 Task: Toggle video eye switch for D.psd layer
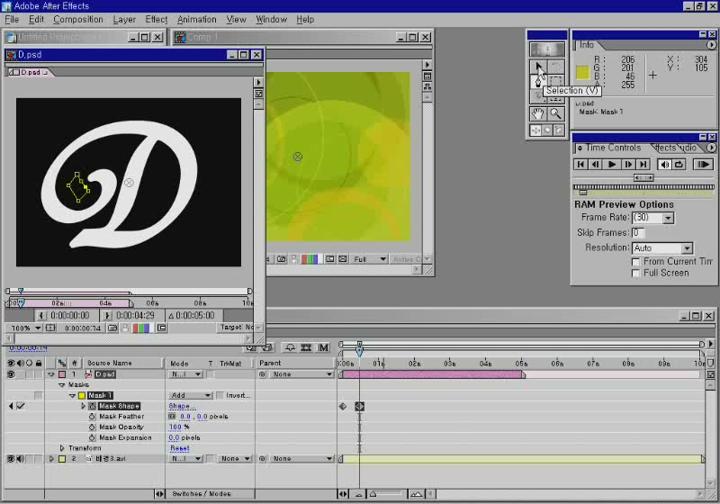pyautogui.click(x=11, y=374)
